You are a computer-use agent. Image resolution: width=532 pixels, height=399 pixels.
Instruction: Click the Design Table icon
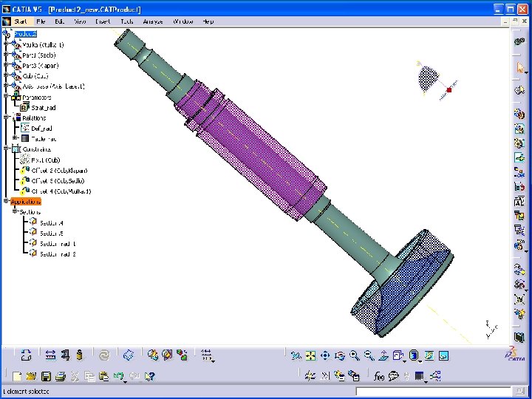tap(420, 376)
